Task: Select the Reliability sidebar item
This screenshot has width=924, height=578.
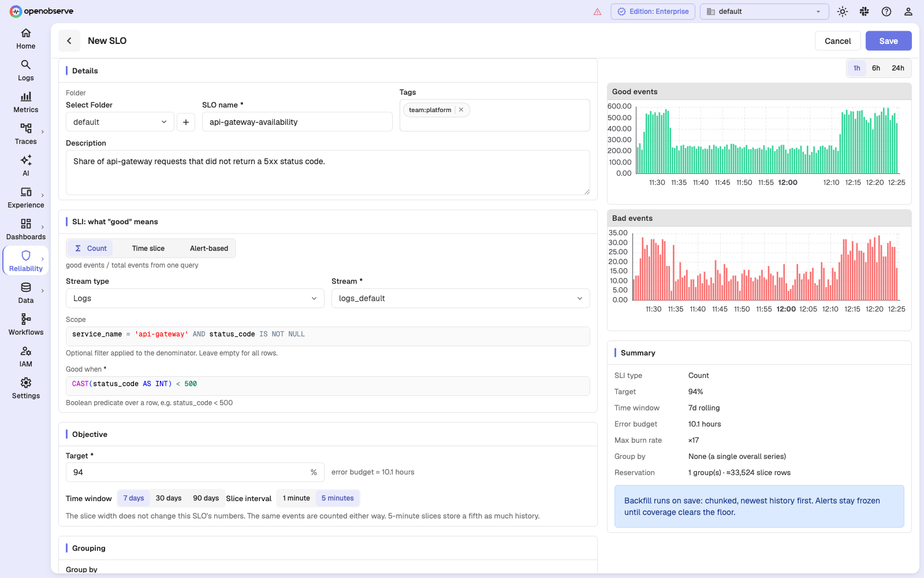Action: (x=25, y=261)
